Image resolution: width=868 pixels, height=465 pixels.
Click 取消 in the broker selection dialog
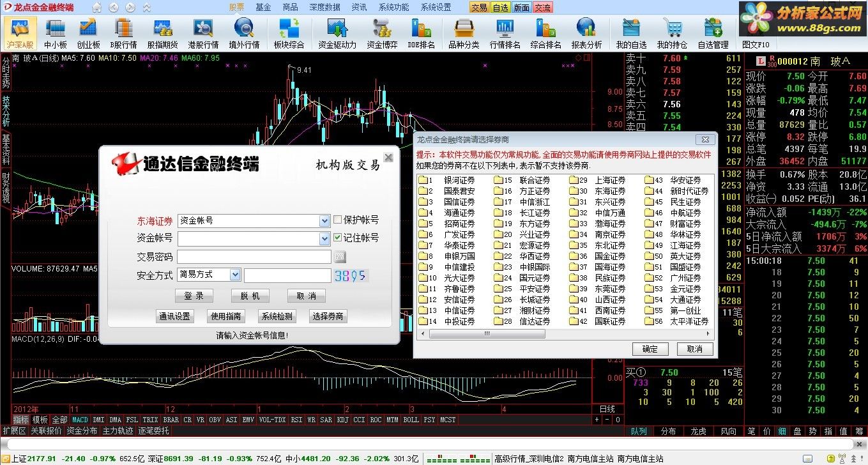(x=694, y=349)
